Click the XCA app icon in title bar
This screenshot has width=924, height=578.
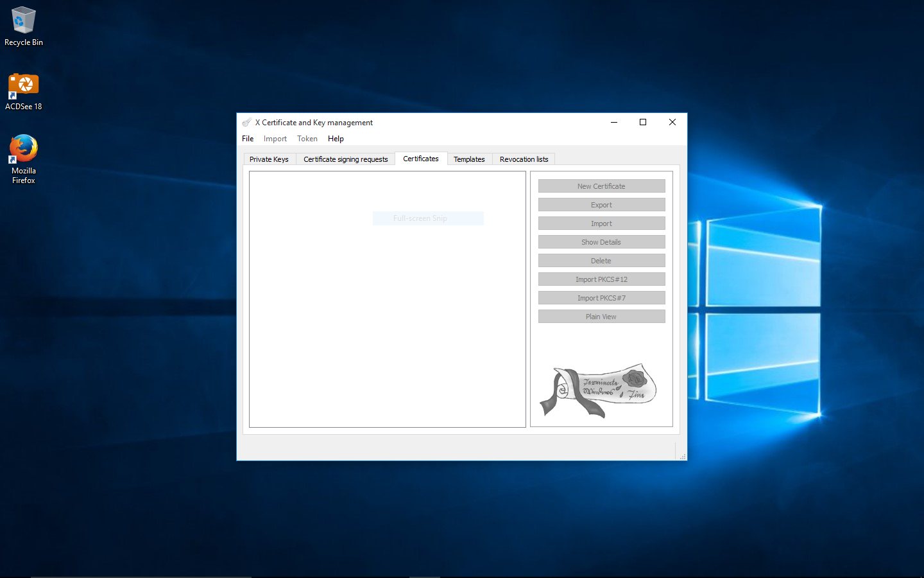[246, 123]
